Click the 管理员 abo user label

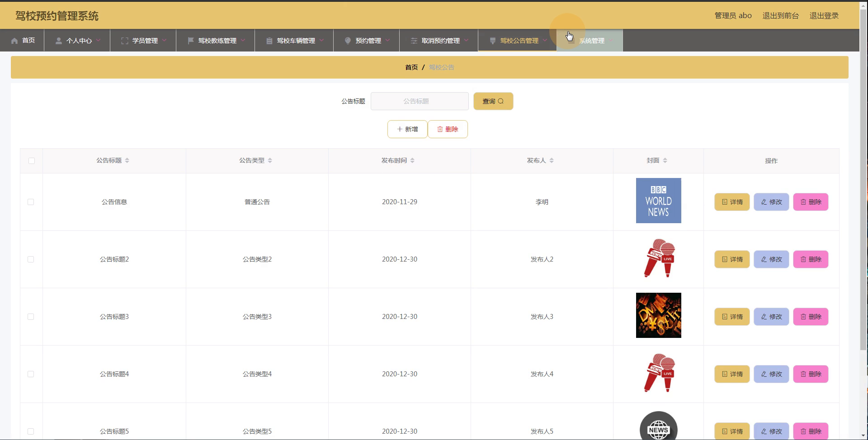[733, 16]
